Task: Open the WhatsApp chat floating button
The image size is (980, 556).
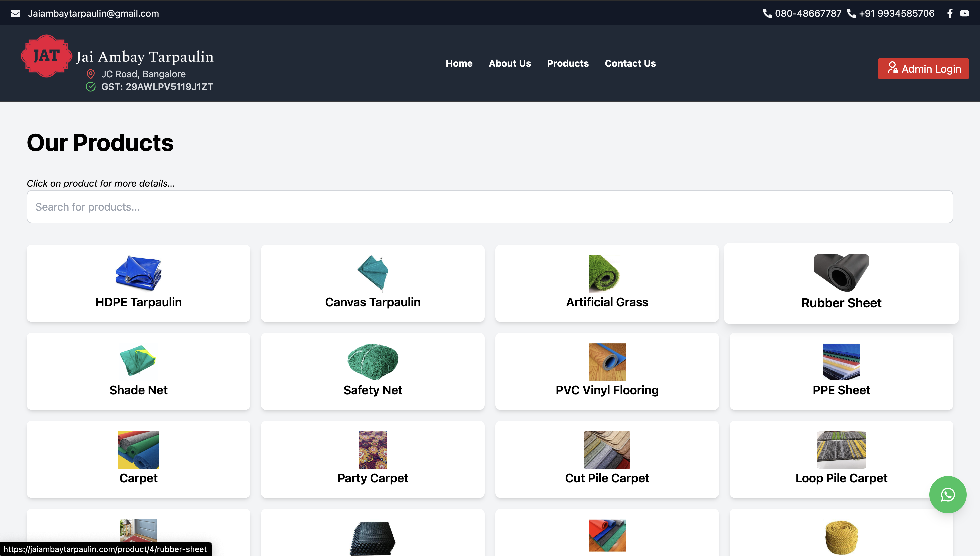Action: click(948, 495)
